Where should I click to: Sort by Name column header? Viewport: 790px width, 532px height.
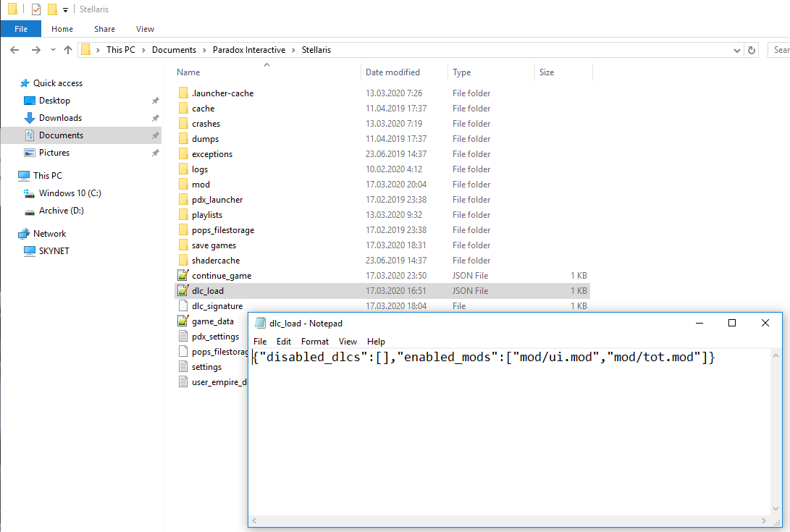[x=188, y=72]
